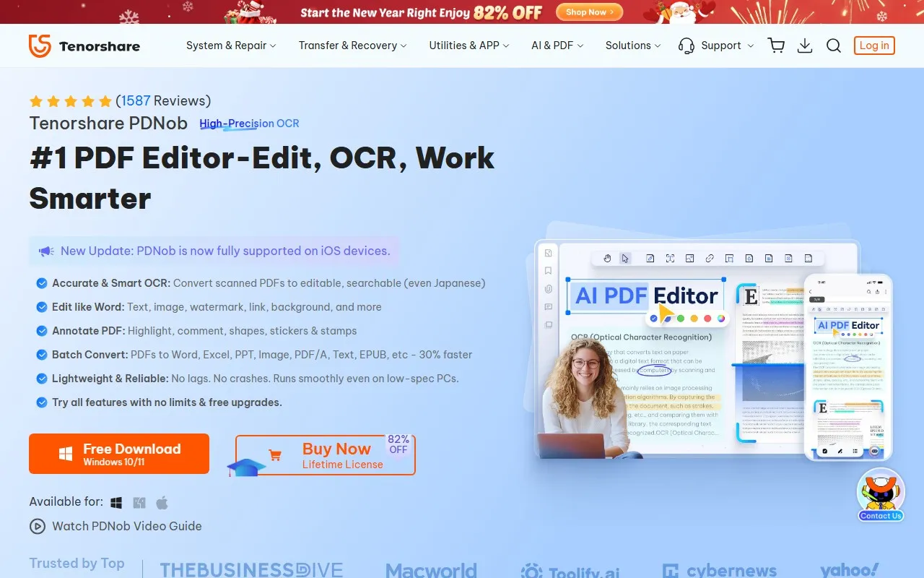924x578 pixels.
Task: Click the Support headset icon
Action: coord(686,46)
